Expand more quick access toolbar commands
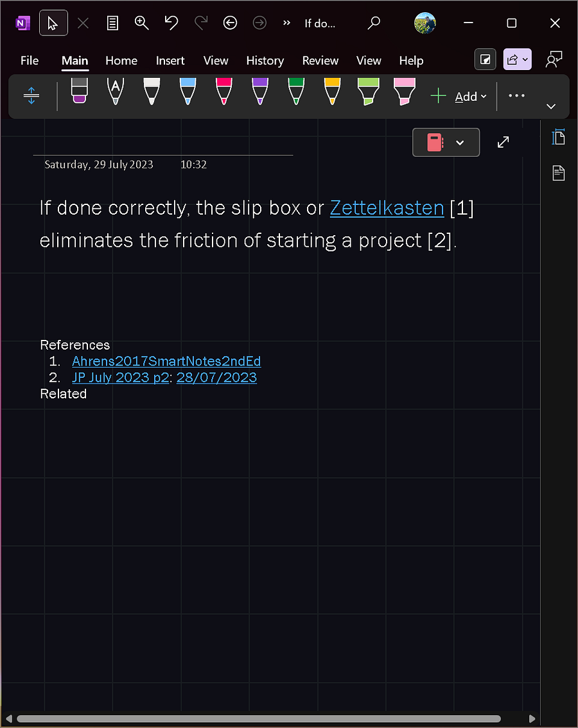Image resolution: width=578 pixels, height=728 pixels. tap(286, 22)
